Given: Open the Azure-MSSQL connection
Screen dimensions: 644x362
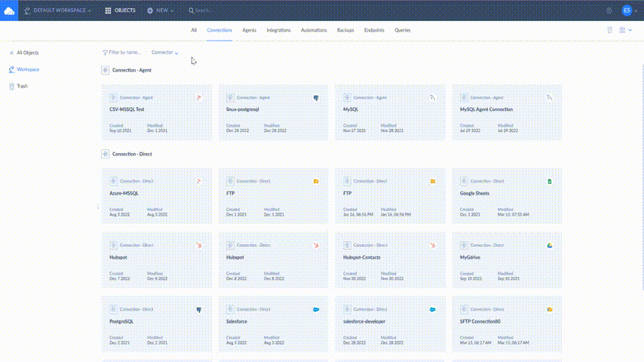Looking at the screenshot, I should [157, 196].
